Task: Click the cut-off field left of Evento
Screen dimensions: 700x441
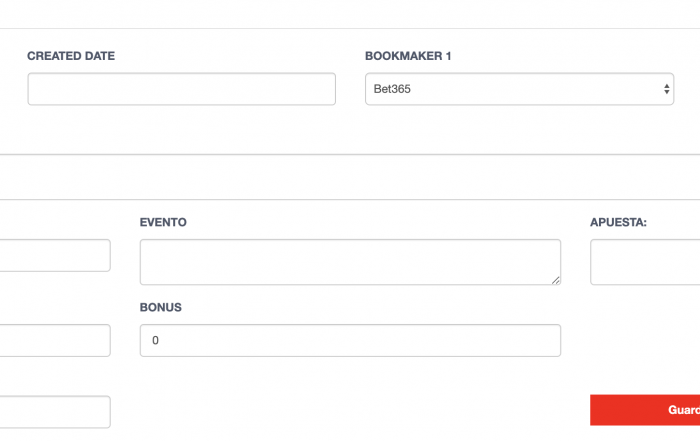Action: click(x=55, y=255)
